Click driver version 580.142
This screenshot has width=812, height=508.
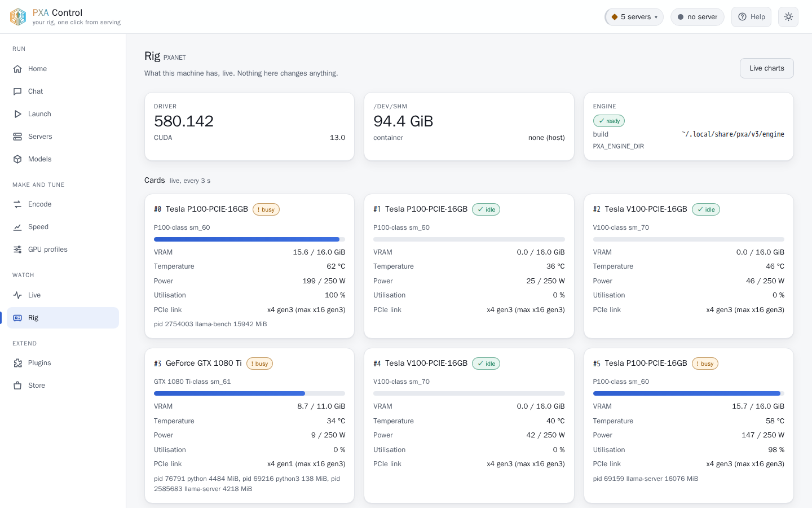tap(184, 121)
